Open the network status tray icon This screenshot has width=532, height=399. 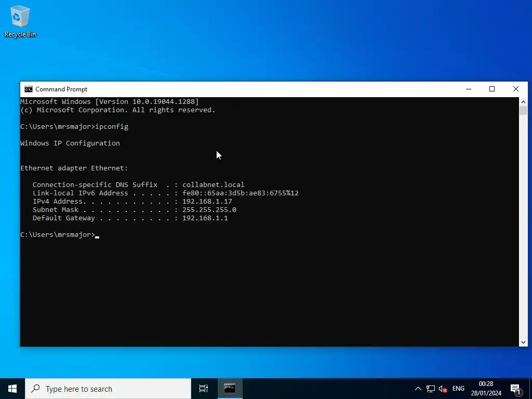[x=431, y=389]
